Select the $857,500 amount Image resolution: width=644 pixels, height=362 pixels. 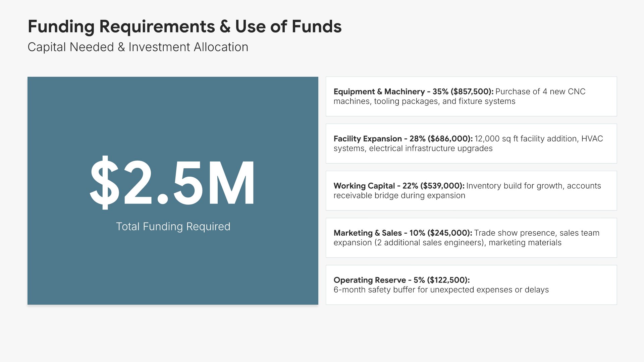(472, 92)
